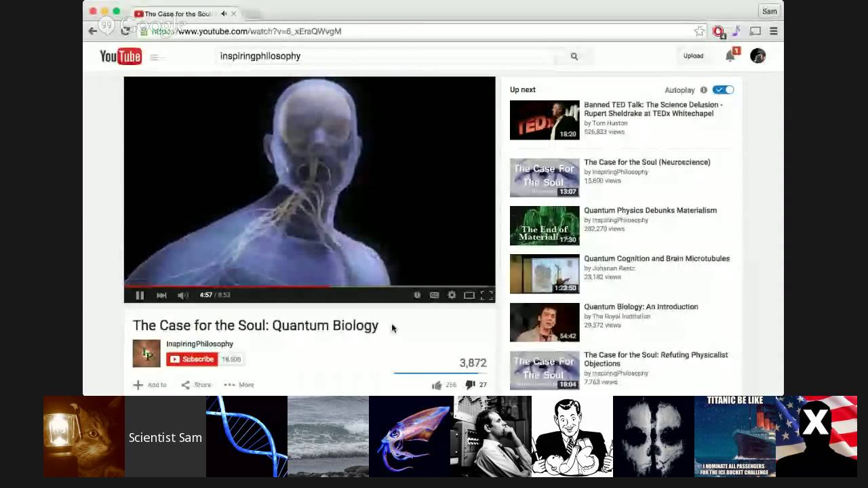Open The Case for the Soul (Neuroscience)
The width and height of the screenshot is (868, 488).
pos(647,162)
